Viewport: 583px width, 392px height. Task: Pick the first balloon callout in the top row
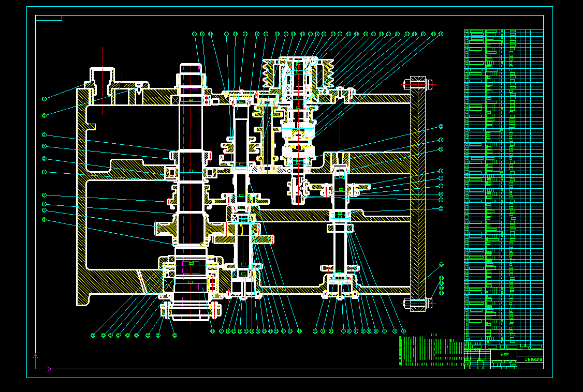tap(194, 34)
